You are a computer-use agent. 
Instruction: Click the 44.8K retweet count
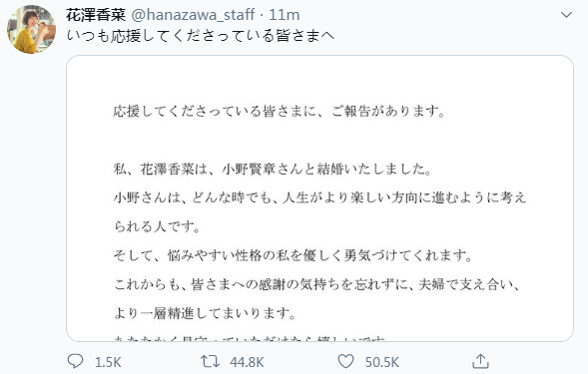[x=247, y=362]
